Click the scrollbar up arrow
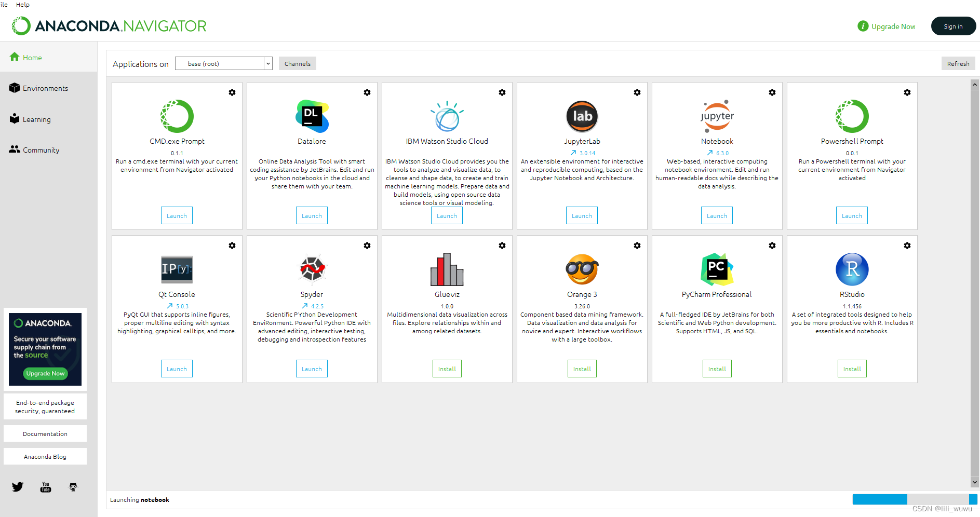Image resolution: width=980 pixels, height=517 pixels. point(975,85)
